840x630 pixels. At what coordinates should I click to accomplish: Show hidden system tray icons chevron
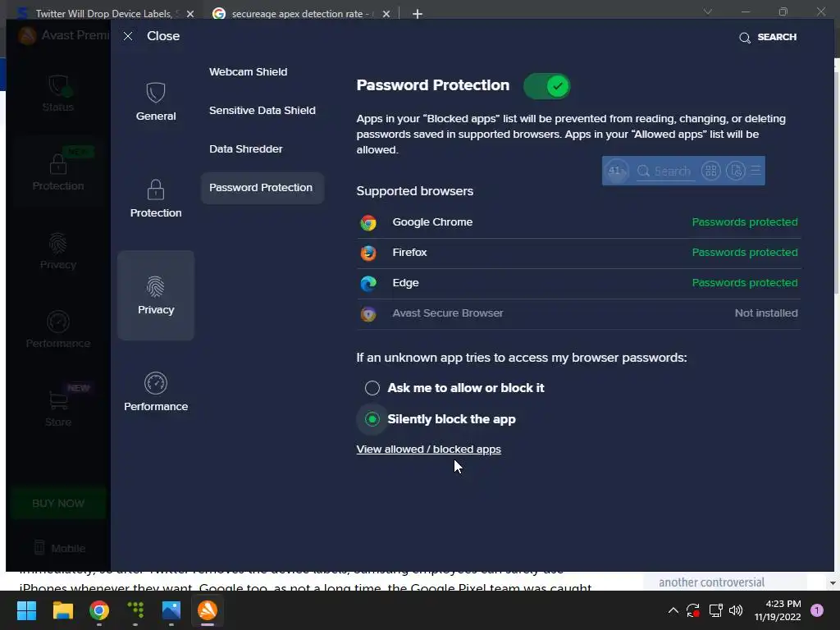(x=673, y=610)
